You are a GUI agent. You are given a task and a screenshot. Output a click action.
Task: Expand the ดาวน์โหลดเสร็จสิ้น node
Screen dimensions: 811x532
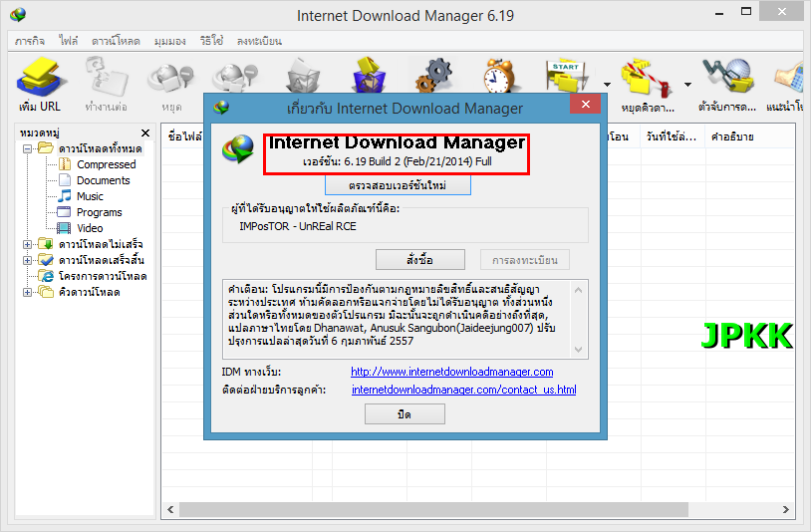pyautogui.click(x=28, y=261)
